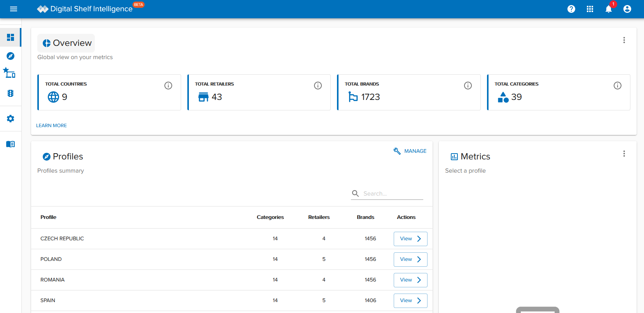Viewport: 644px width, 313px height.
Task: Click the store icon in Total Retailers
Action: [203, 97]
